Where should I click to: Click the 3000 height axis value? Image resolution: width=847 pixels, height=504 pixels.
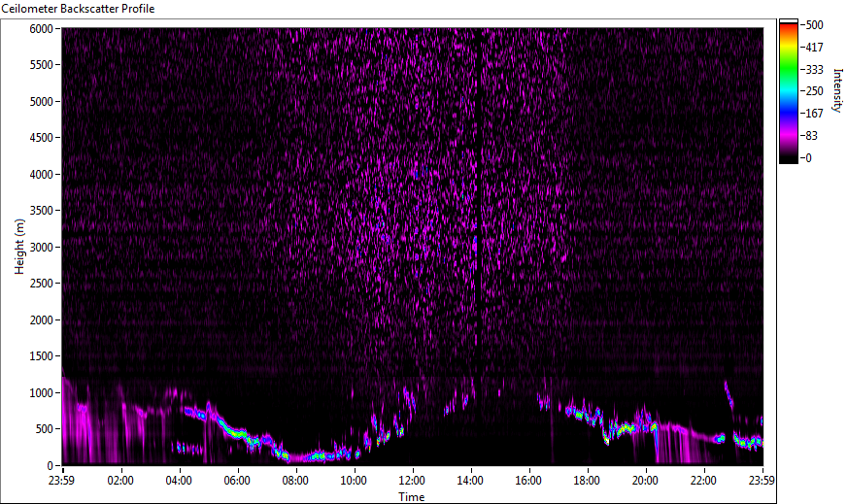pos(41,248)
